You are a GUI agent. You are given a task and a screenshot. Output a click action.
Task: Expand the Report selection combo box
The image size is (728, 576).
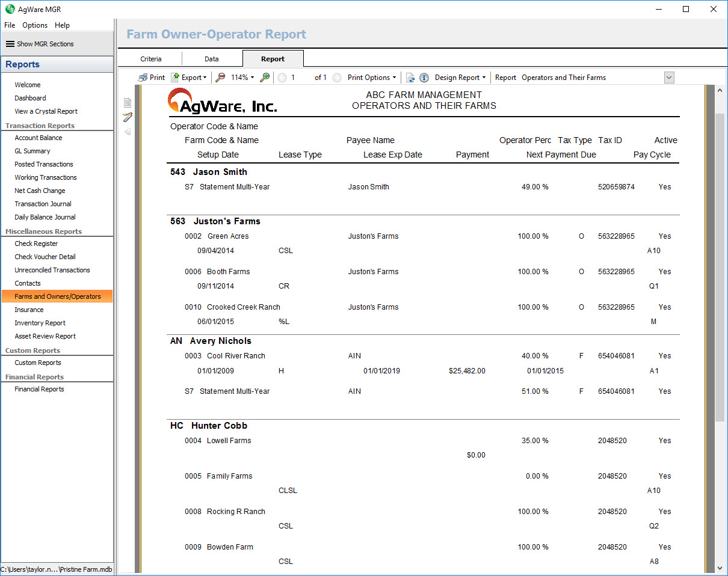pyautogui.click(x=669, y=78)
